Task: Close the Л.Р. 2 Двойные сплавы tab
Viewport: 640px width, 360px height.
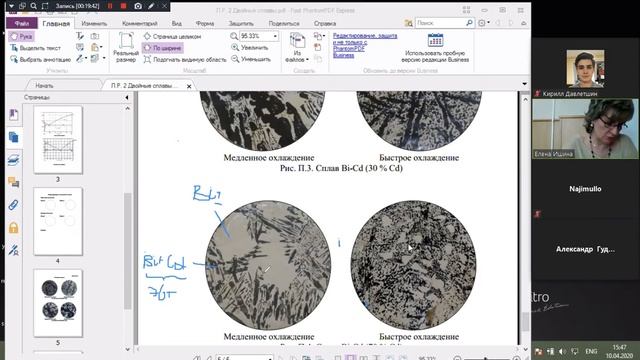Action: (x=189, y=86)
